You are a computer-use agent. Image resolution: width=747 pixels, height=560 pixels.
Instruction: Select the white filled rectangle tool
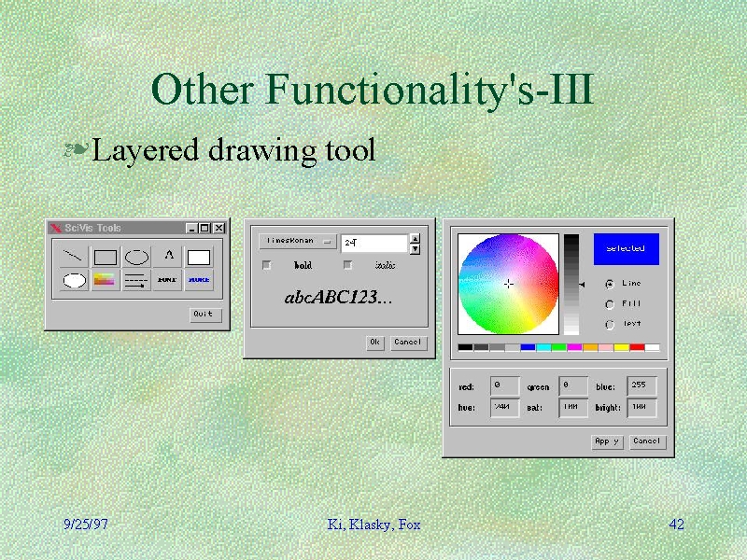199,258
